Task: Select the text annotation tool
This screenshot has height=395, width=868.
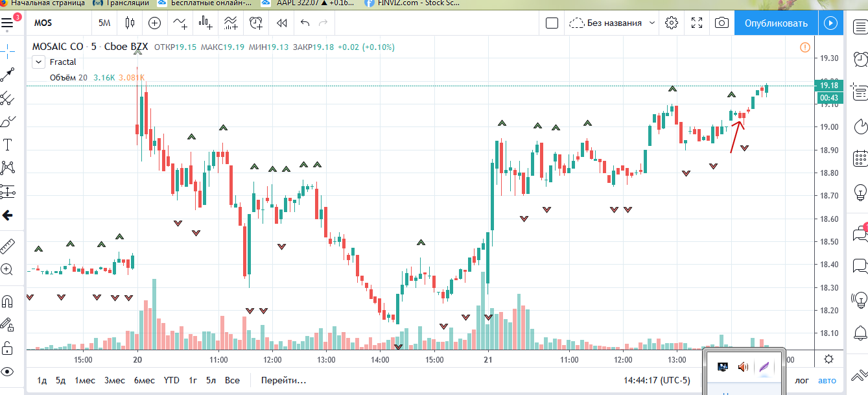Action: point(7,145)
